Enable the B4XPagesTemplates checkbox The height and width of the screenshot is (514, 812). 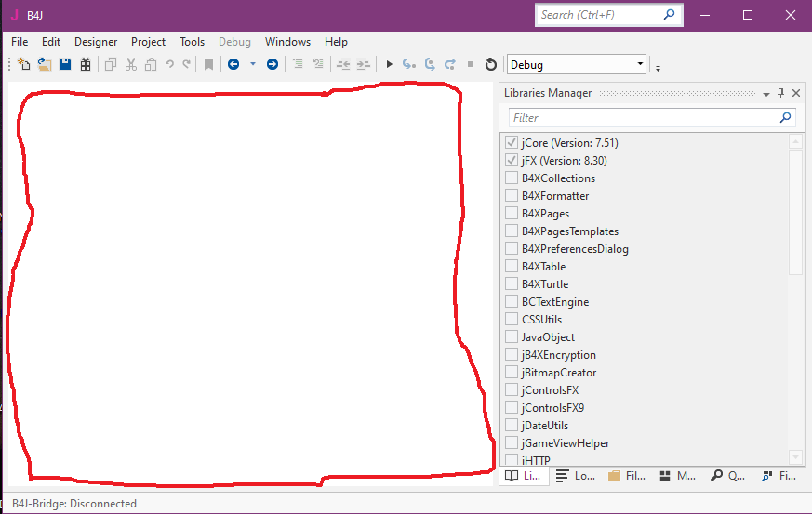click(x=512, y=231)
